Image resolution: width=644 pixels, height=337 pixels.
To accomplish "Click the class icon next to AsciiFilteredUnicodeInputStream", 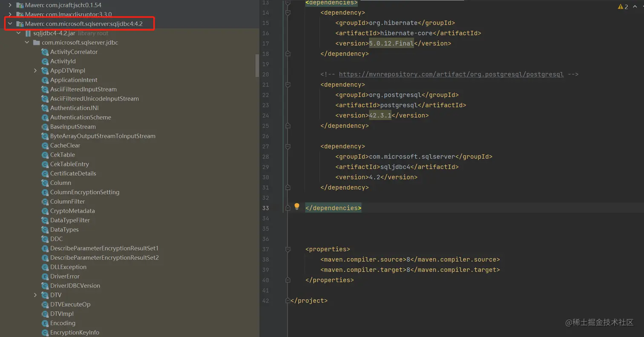I will click(x=45, y=99).
